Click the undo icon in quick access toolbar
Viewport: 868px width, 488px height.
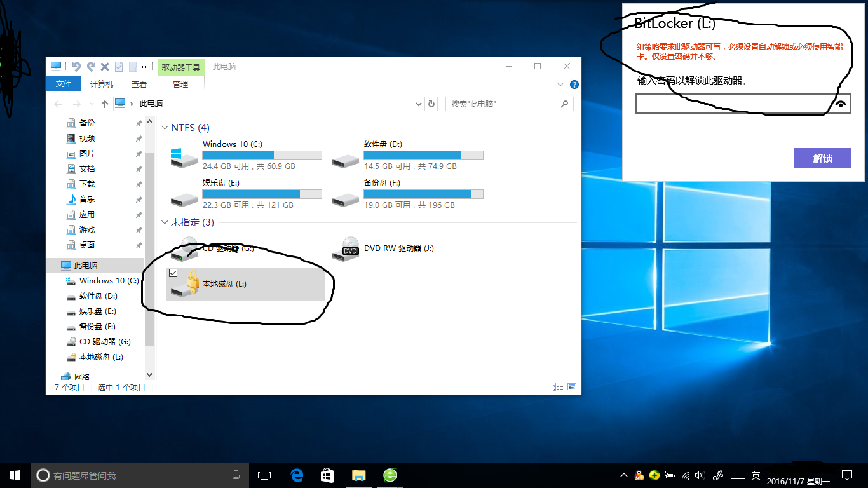(x=77, y=67)
